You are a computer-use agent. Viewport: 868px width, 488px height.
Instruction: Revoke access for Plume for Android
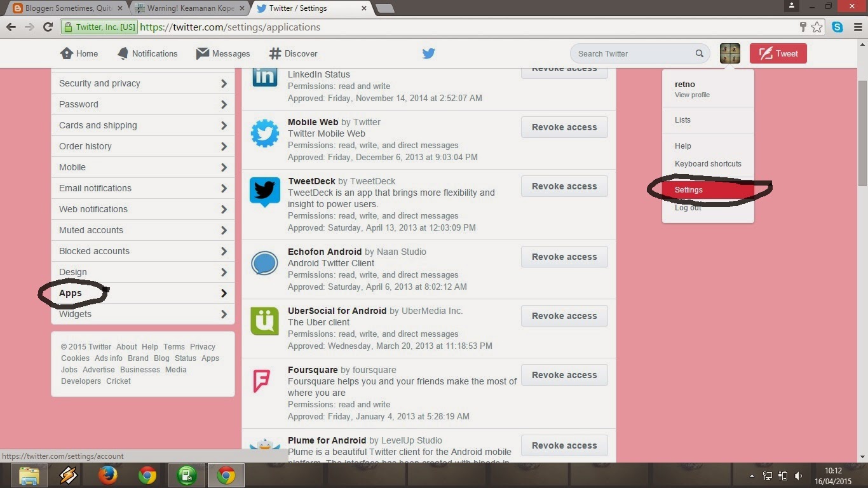[564, 445]
